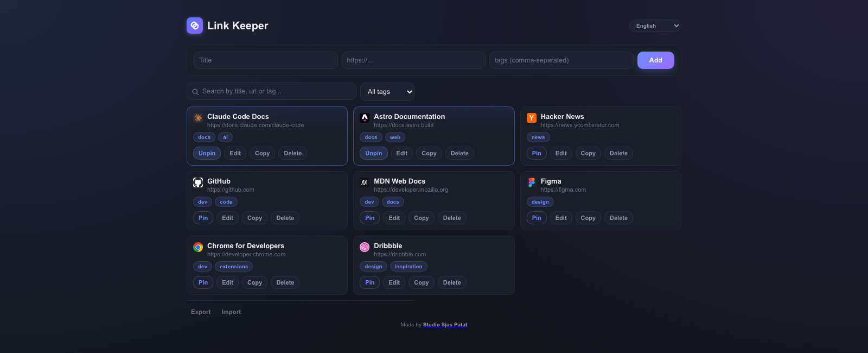Viewport: 868px width, 353px height.
Task: Click the news tag on Hacker News
Action: [538, 137]
